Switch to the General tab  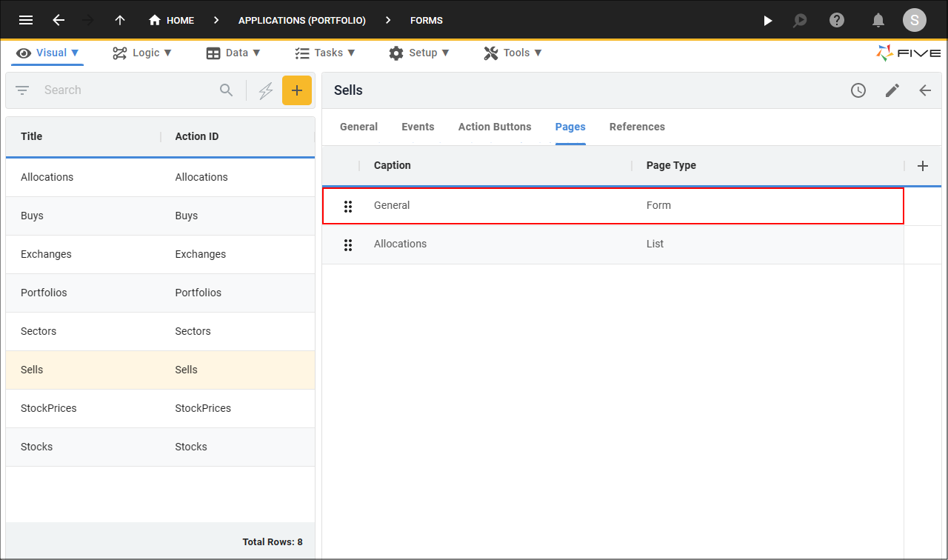pos(358,127)
